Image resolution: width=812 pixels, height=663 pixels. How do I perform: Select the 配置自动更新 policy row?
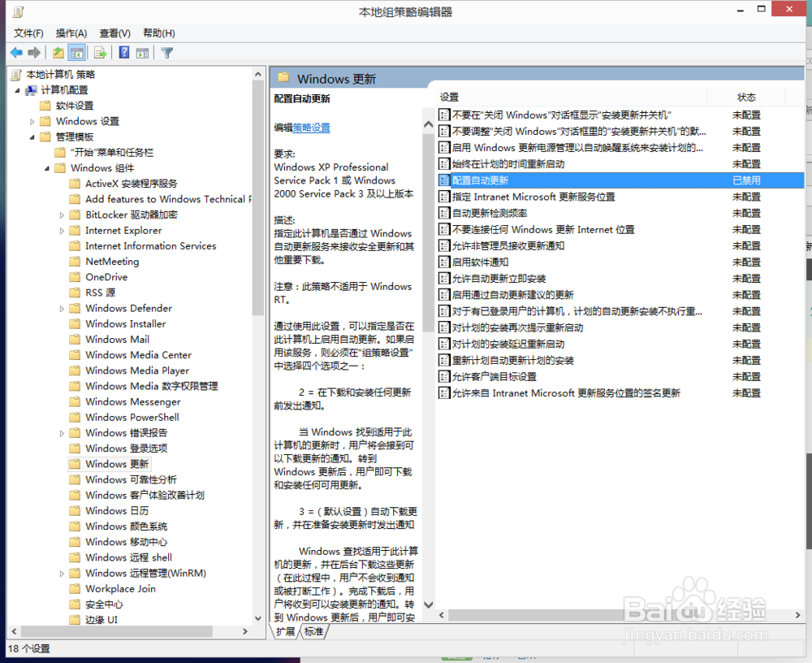pos(620,180)
